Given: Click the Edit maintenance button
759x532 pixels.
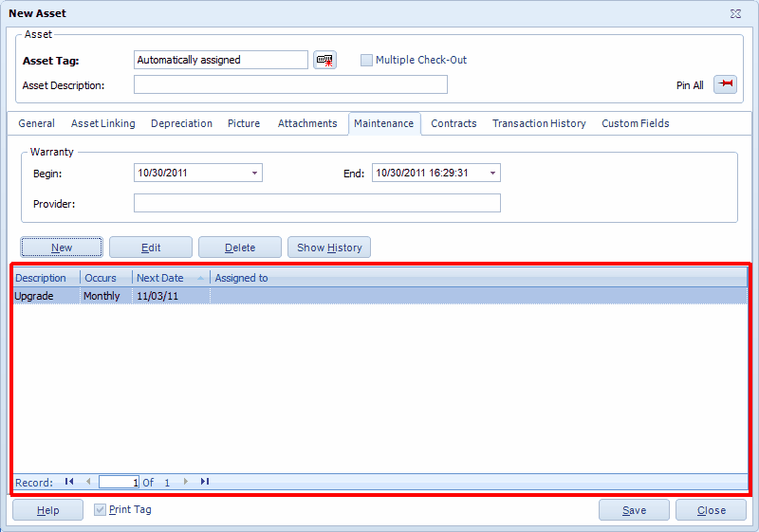Looking at the screenshot, I should coord(151,248).
